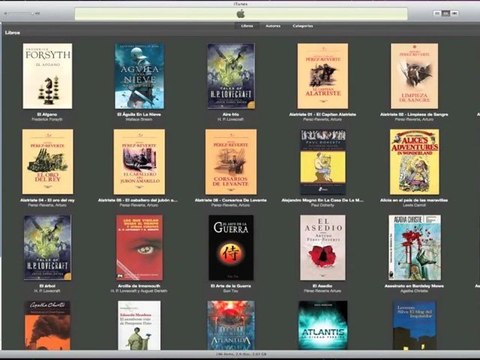Open the Autores tab
The image size is (480, 360).
[x=273, y=26]
